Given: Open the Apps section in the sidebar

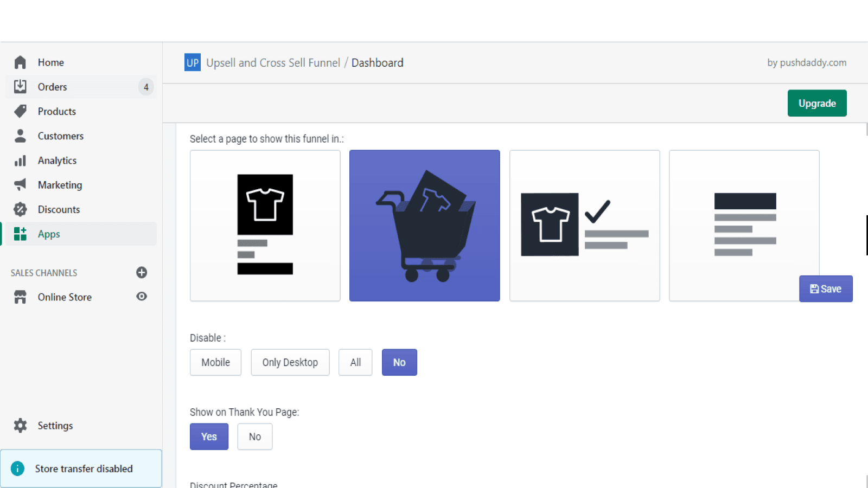Looking at the screenshot, I should coord(48,234).
